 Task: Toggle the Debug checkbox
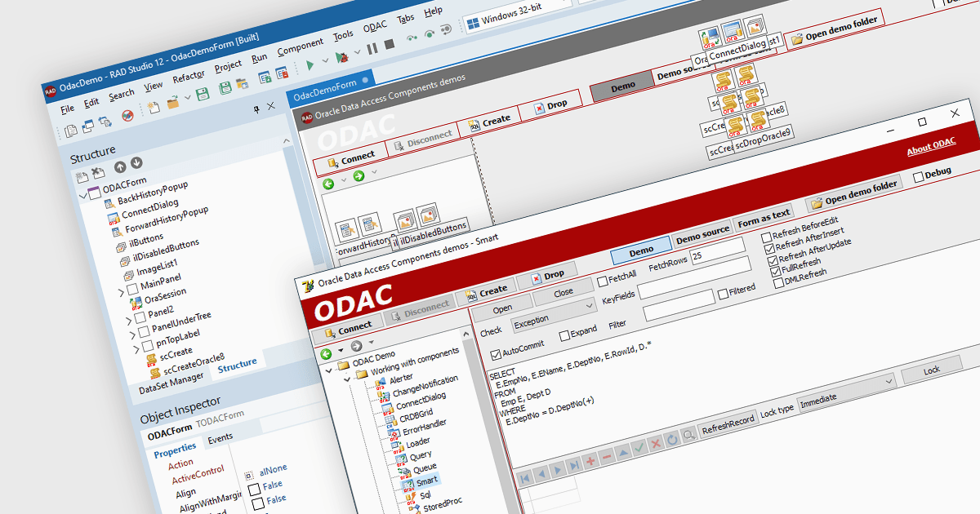point(918,176)
